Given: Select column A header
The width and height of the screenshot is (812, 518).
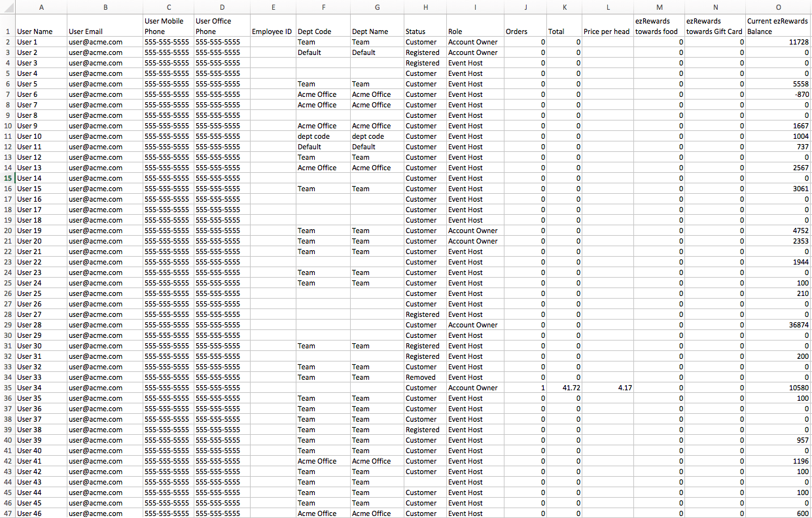Looking at the screenshot, I should click(x=41, y=7).
